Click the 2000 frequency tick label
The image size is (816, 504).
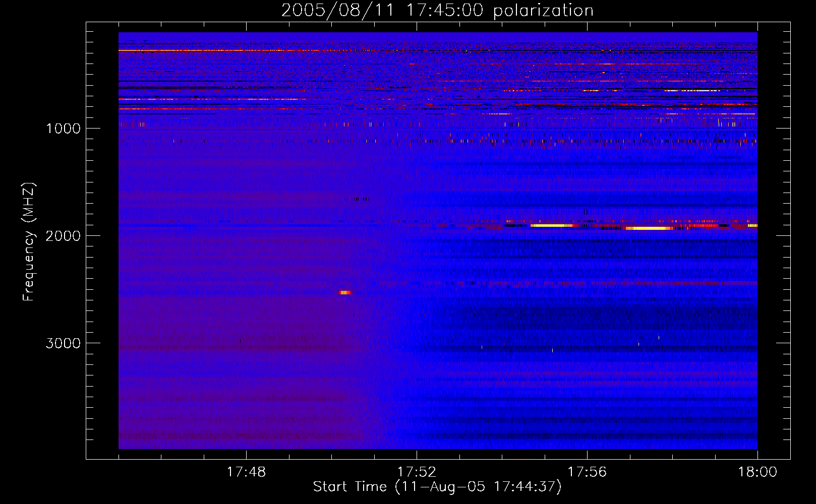coord(63,236)
